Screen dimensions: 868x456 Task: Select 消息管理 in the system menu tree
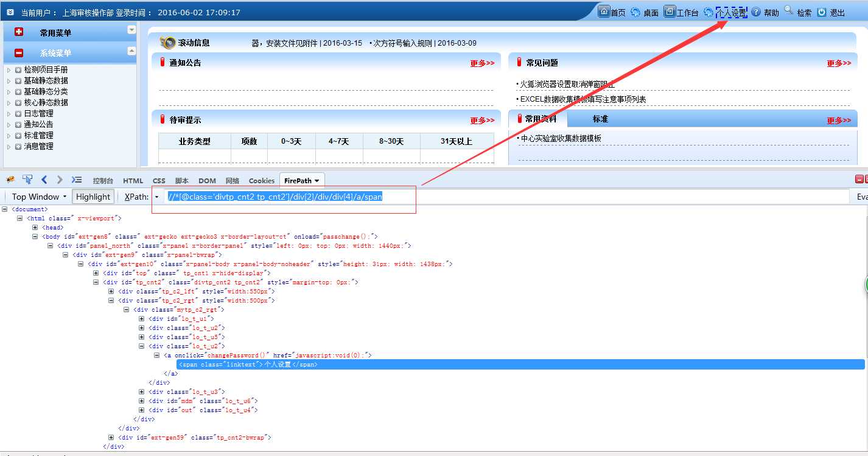click(38, 146)
